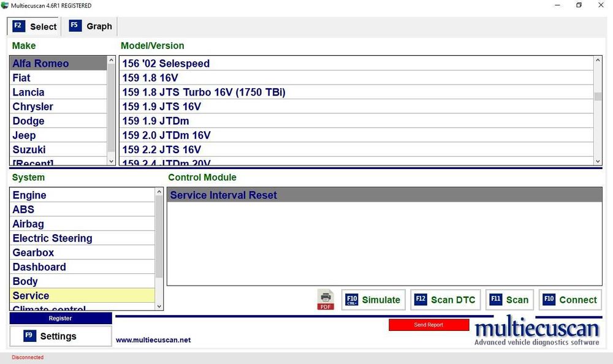Choose model 159 1.8 16V
The height and width of the screenshot is (364, 613).
357,78
